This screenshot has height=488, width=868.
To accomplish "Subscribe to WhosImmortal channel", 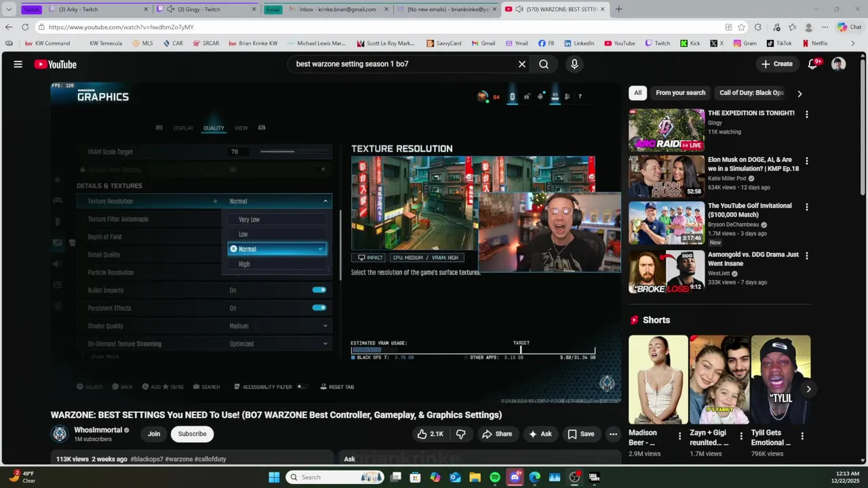I will (192, 434).
